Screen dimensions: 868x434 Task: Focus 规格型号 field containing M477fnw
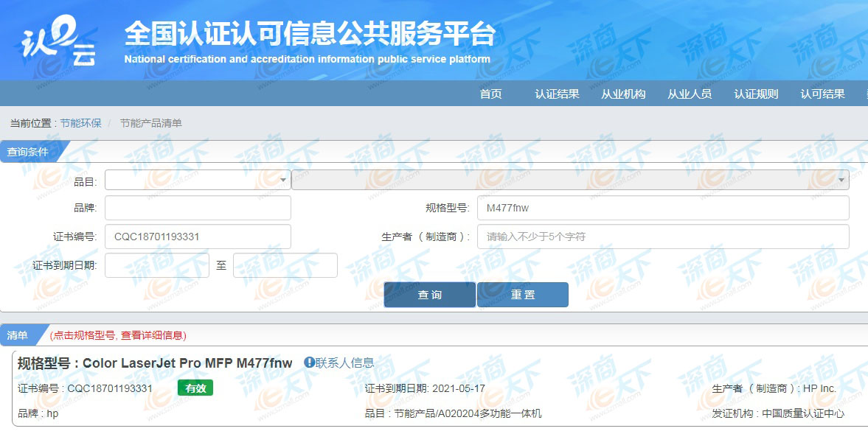tap(663, 208)
